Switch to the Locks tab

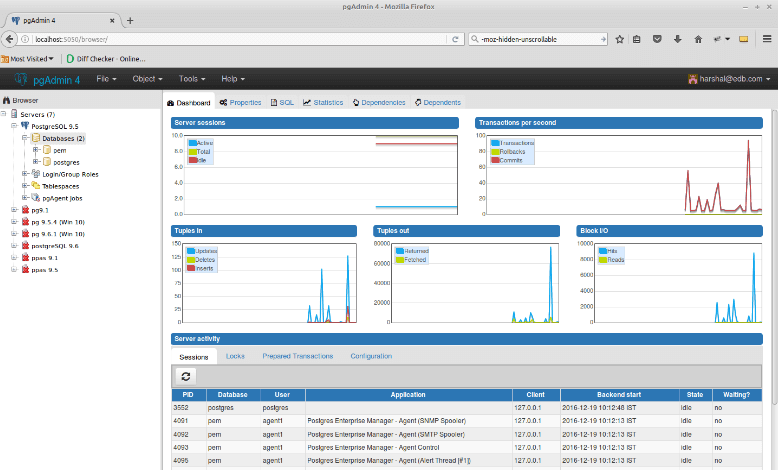(235, 356)
